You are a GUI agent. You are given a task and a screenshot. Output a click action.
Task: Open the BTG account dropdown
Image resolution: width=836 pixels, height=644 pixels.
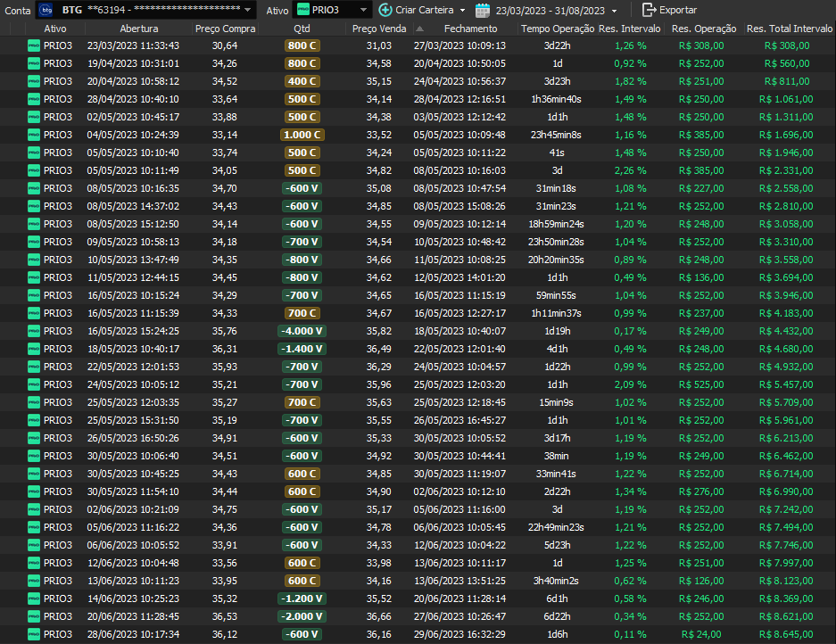tap(247, 10)
